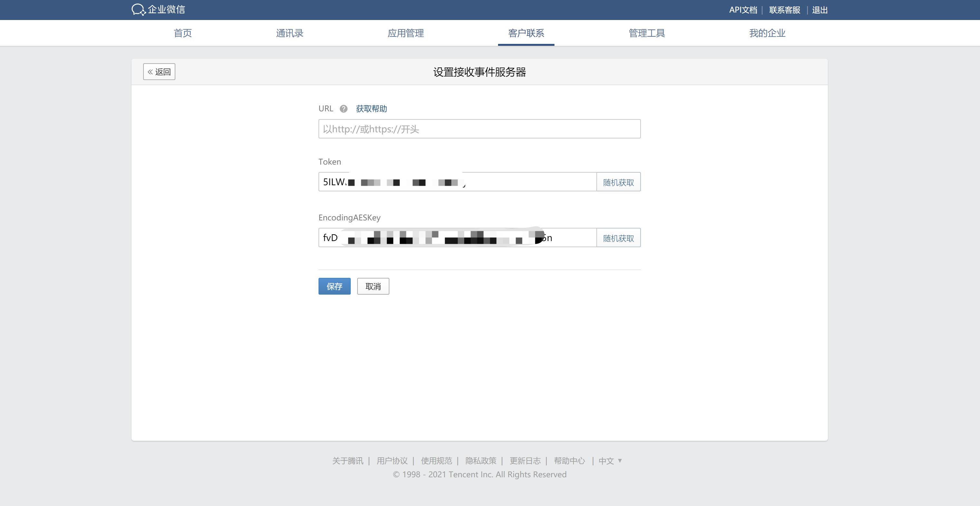Click the 退出 logout link
The image size is (980, 506).
point(819,10)
